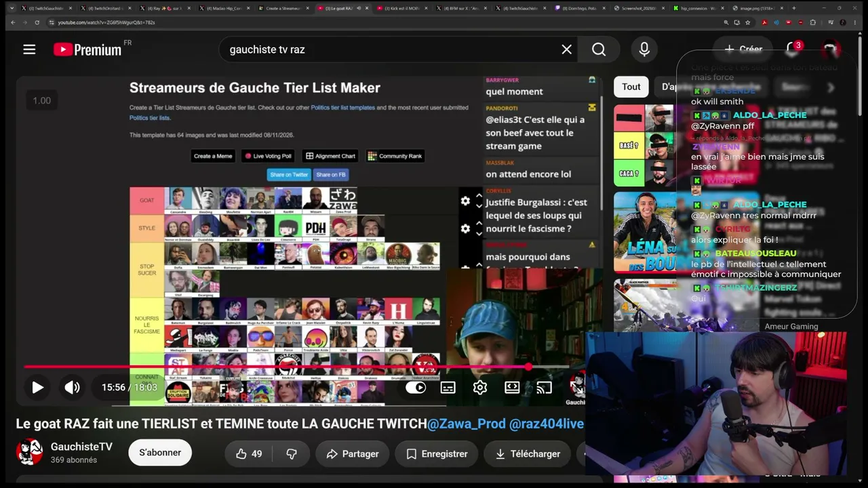Toggle subtitles on the player
868x488 pixels.
click(448, 388)
